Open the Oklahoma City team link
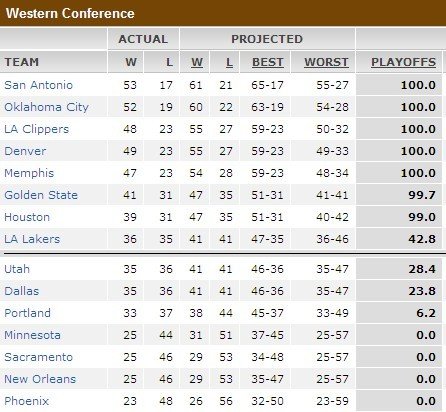Viewport: 446px width, 412px height. (x=46, y=107)
